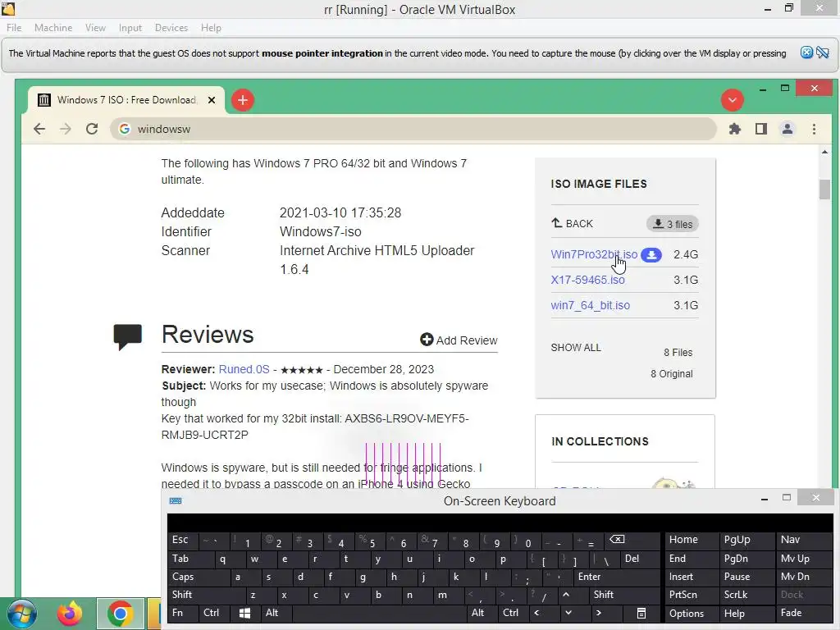840x630 pixels.
Task: Toggle the Nav key on keyboard
Action: 804,540
